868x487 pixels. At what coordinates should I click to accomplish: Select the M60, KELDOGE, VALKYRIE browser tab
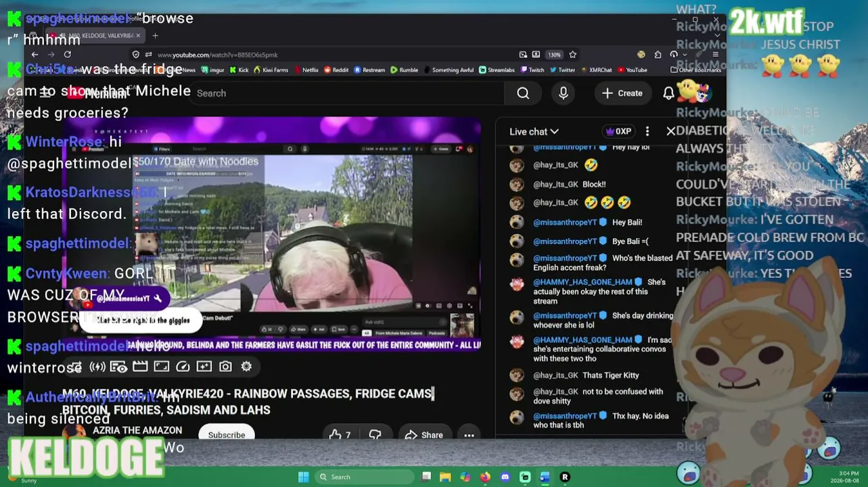95,35
